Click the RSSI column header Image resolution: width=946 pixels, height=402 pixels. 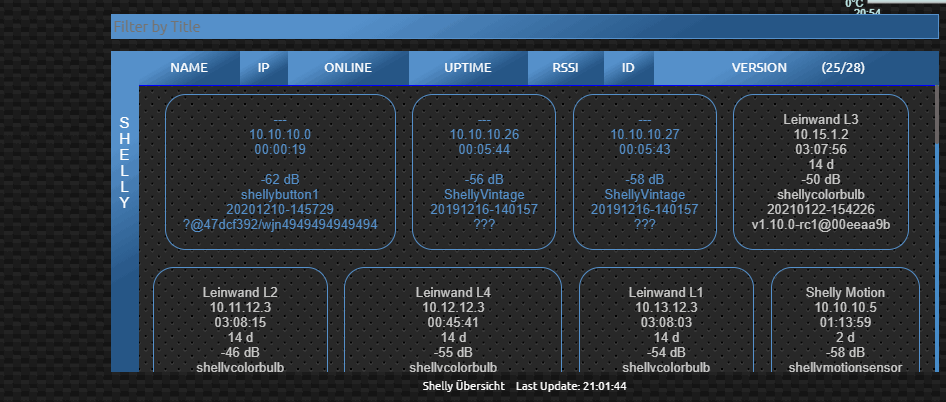565,68
